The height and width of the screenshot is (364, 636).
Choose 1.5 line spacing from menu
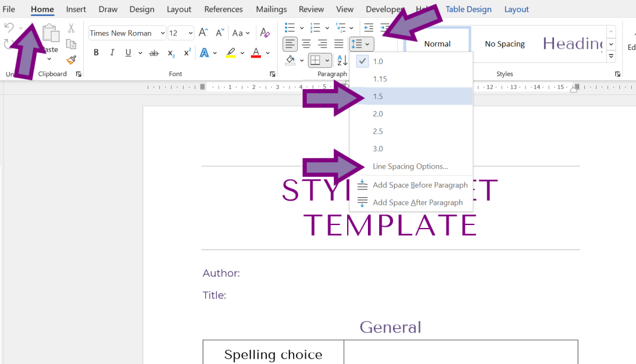[378, 96]
